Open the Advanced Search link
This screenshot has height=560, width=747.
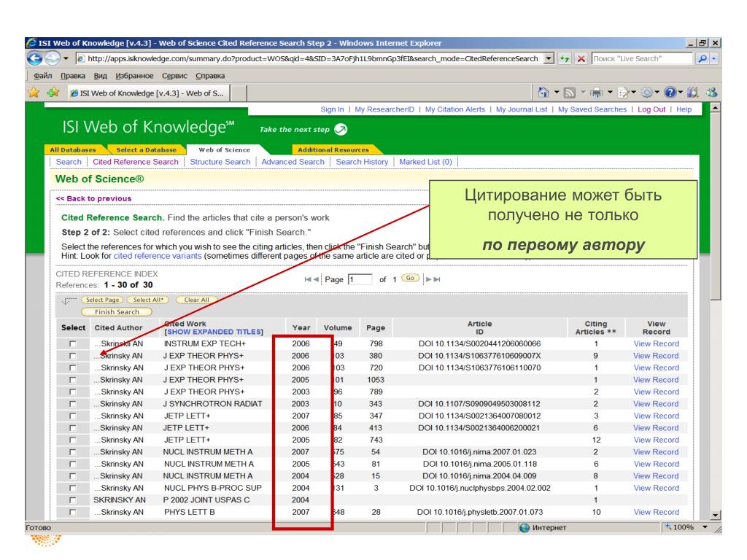pyautogui.click(x=293, y=162)
